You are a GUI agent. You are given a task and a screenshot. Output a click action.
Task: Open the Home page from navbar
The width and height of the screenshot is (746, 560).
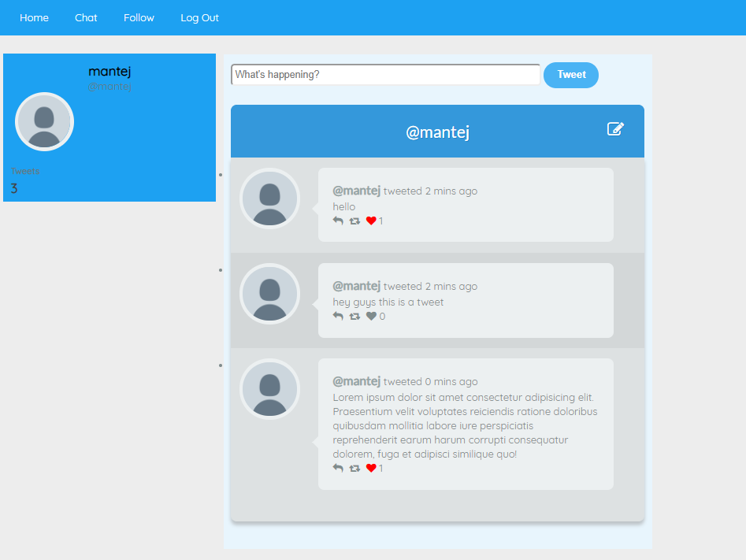34,17
